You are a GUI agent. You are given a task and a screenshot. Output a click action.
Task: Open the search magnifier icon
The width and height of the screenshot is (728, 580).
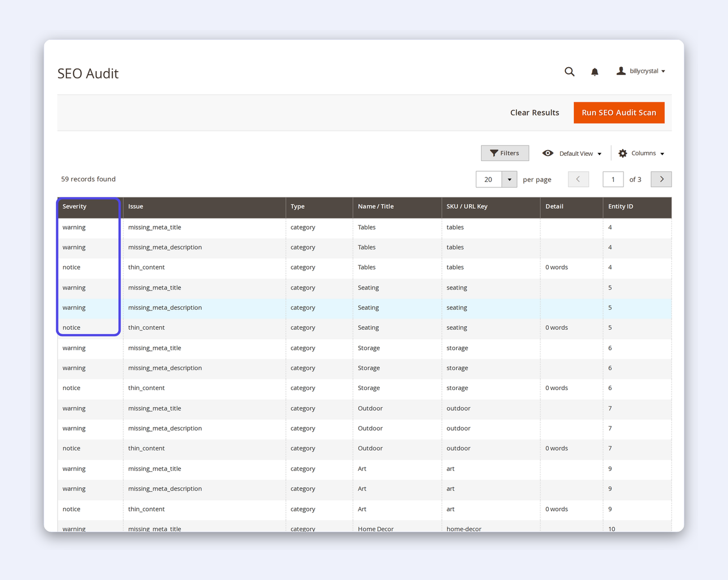pyautogui.click(x=569, y=72)
